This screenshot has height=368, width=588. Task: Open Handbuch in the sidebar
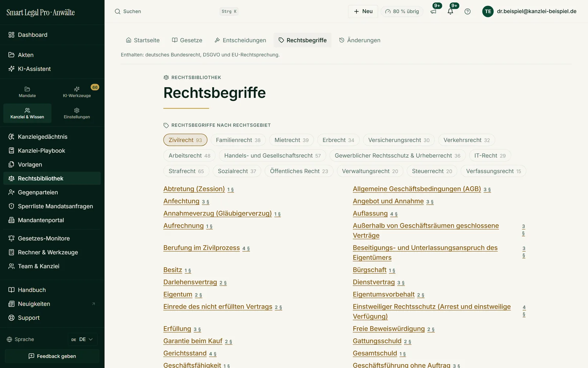pos(52,290)
